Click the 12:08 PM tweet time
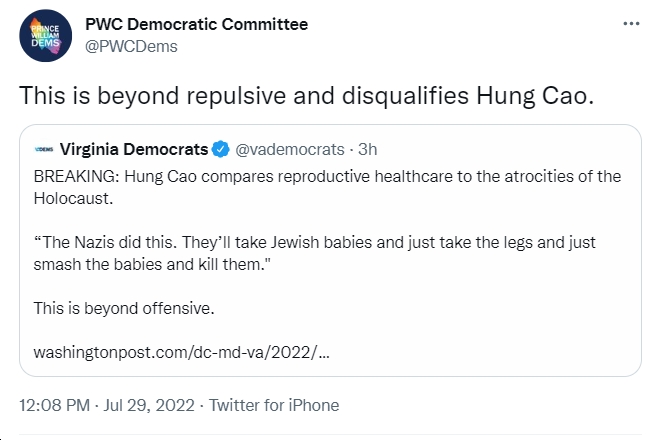Viewport: 654px width, 440px height. (54, 405)
